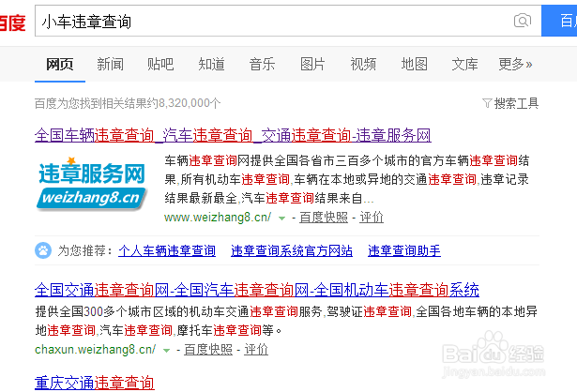Expand dropdown arrow after www.weizhang8.cn/
Screen dimensions: 577x392
[281, 219]
